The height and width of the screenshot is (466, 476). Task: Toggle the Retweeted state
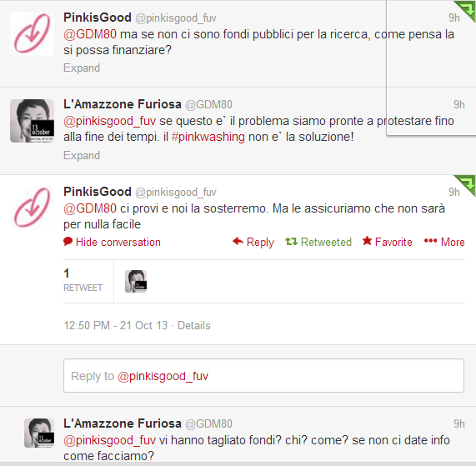[318, 243]
